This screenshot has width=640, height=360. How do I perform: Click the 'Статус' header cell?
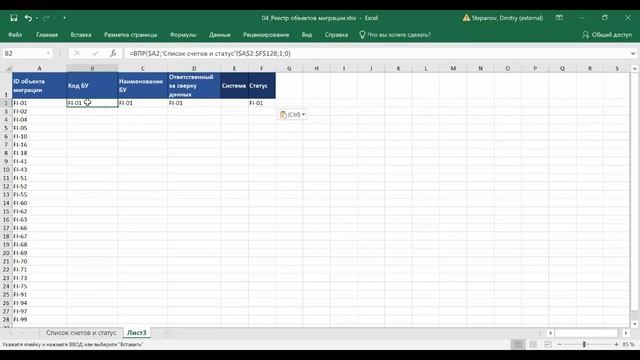click(262, 85)
